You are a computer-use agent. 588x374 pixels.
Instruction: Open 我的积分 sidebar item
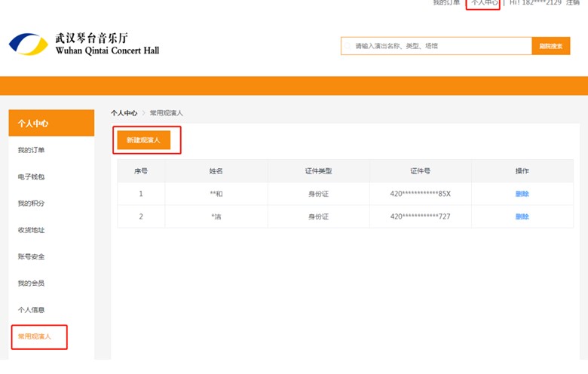pos(31,204)
